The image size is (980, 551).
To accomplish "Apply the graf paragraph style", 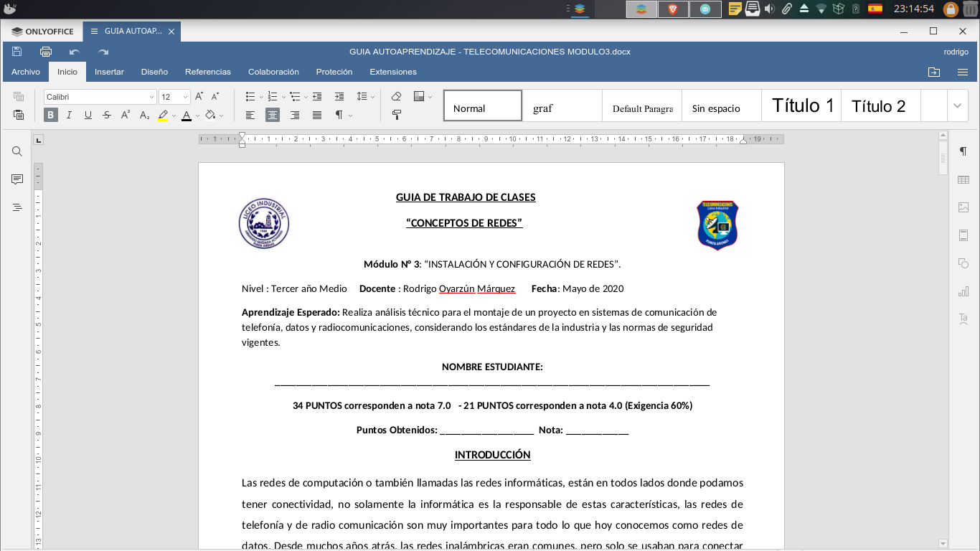I will coord(562,105).
